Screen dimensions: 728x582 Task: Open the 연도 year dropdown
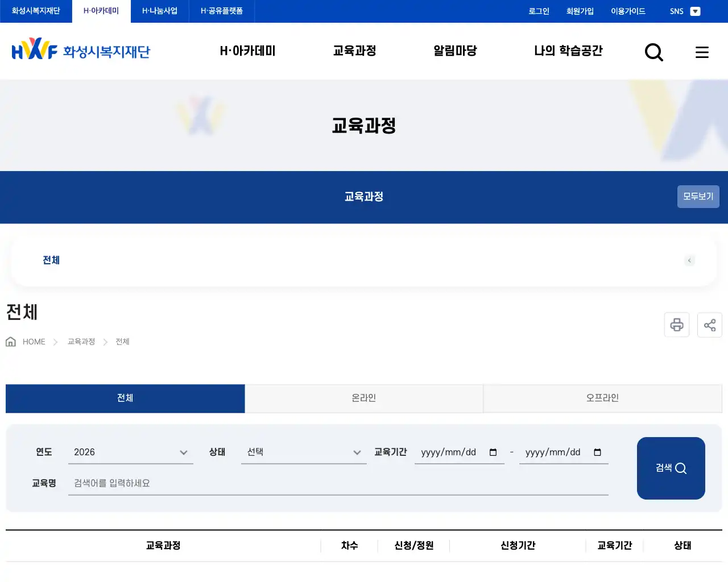point(131,452)
